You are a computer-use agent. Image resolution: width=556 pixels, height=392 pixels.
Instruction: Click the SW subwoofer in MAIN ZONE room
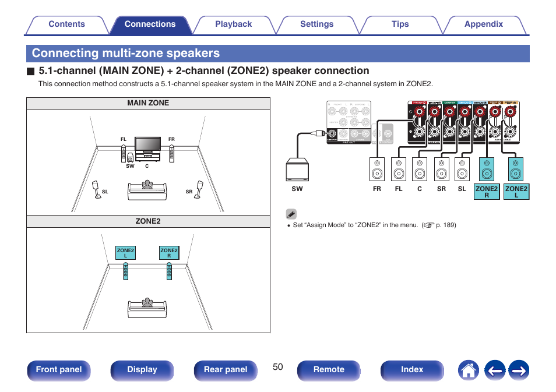[130, 158]
